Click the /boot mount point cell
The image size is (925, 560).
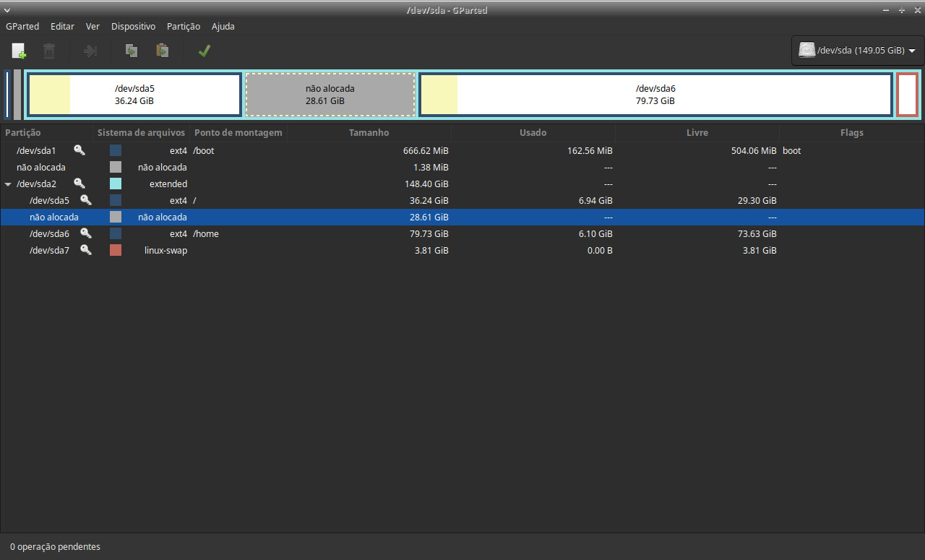click(x=204, y=150)
